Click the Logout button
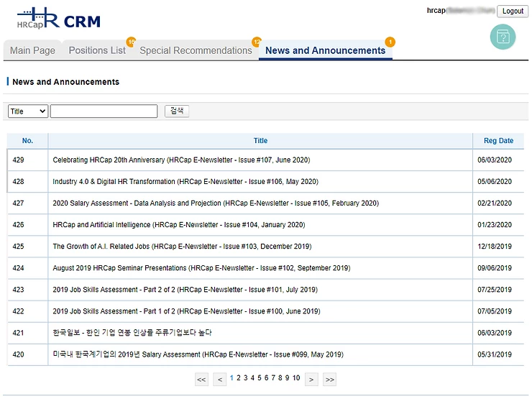532x399 pixels. 513,12
